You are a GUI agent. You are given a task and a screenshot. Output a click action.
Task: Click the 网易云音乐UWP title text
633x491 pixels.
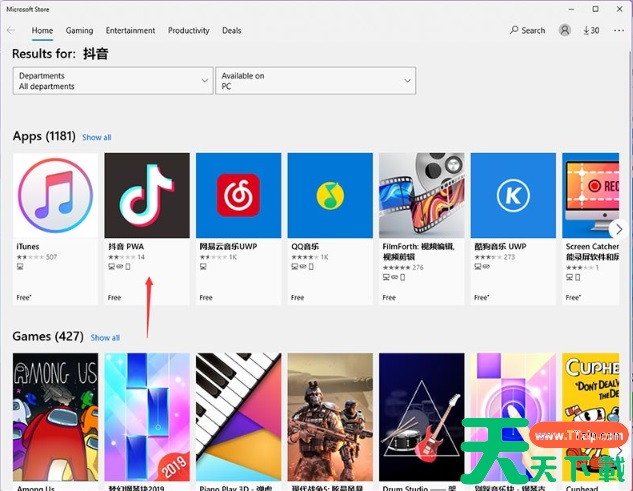(228, 246)
